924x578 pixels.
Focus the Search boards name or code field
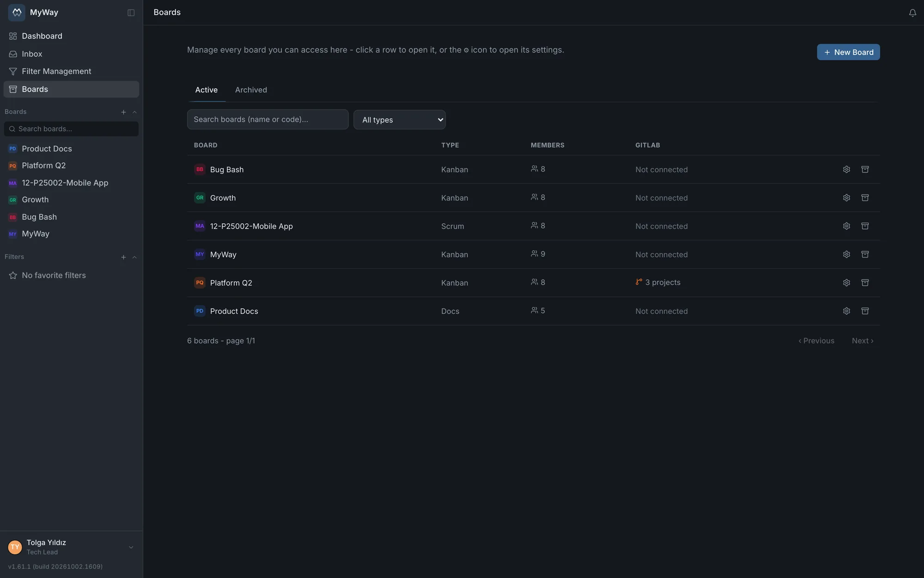267,119
